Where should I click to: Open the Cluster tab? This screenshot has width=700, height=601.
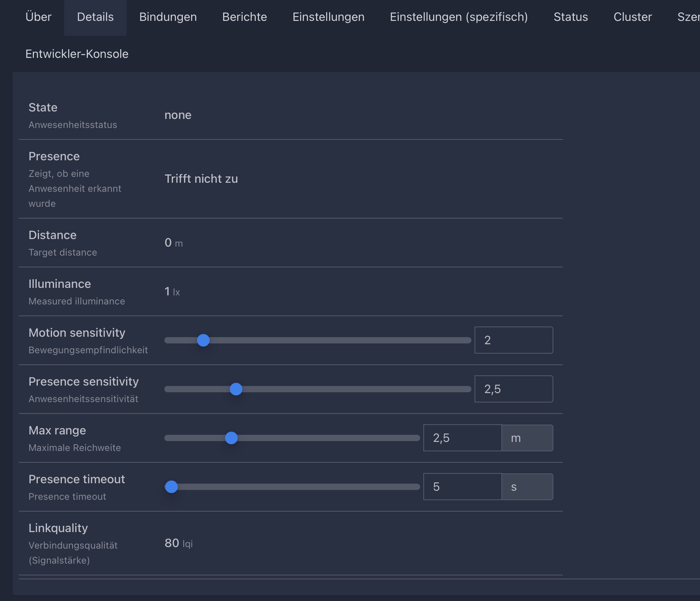click(x=632, y=17)
